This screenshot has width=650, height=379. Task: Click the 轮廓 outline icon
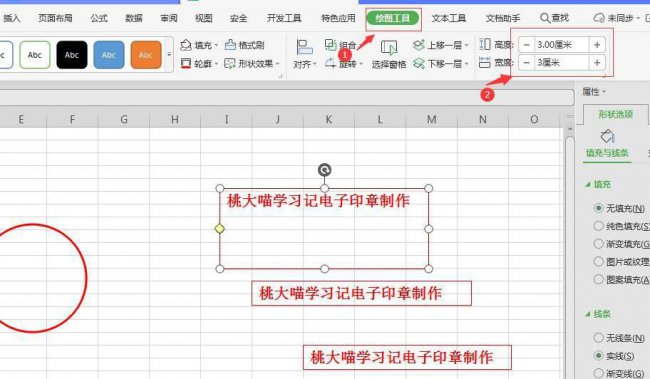(x=186, y=63)
